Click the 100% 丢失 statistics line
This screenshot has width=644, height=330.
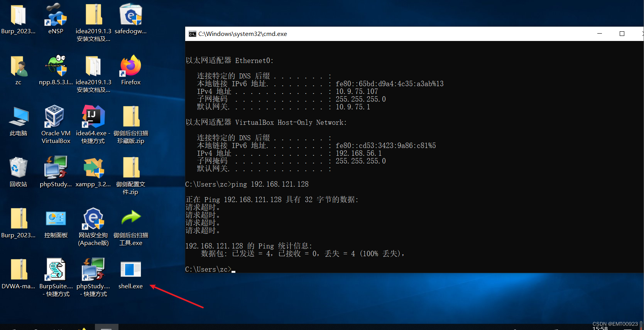coord(303,254)
